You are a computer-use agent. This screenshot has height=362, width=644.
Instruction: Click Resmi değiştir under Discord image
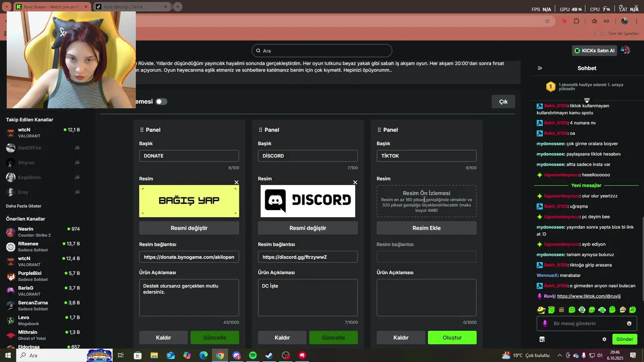[308, 228]
